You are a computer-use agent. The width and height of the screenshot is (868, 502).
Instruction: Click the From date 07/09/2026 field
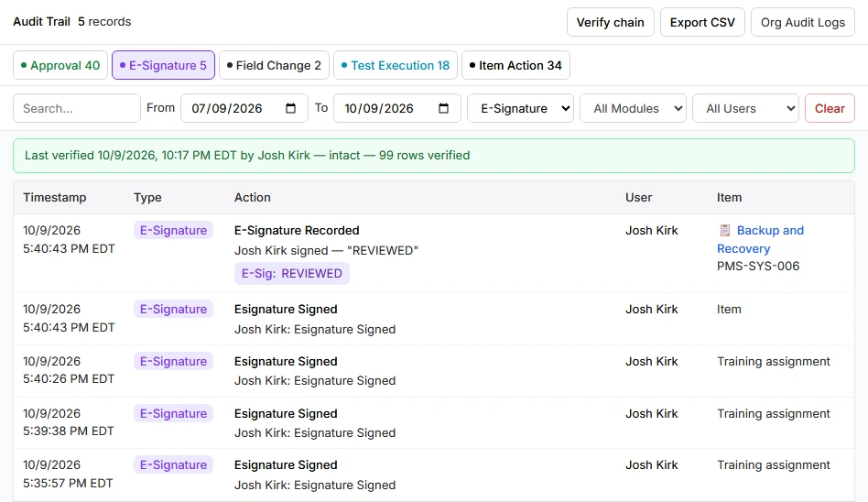[x=244, y=108]
